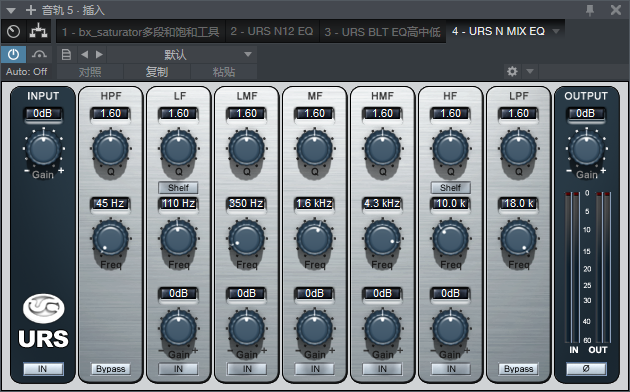Open the 默认 preset dropdown
Screen dimensions: 630x392
[182, 54]
